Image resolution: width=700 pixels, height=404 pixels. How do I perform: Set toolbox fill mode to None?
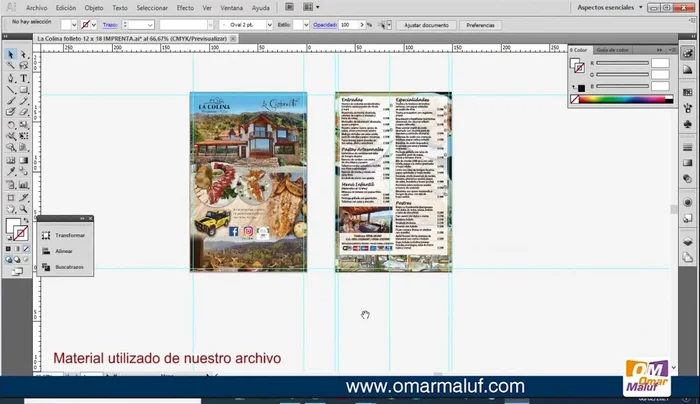coord(26,249)
